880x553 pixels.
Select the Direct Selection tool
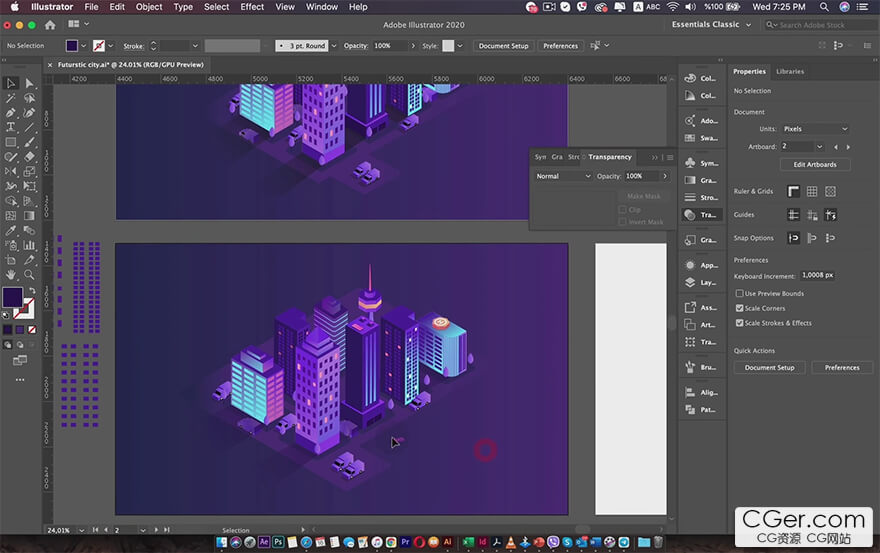click(x=29, y=83)
